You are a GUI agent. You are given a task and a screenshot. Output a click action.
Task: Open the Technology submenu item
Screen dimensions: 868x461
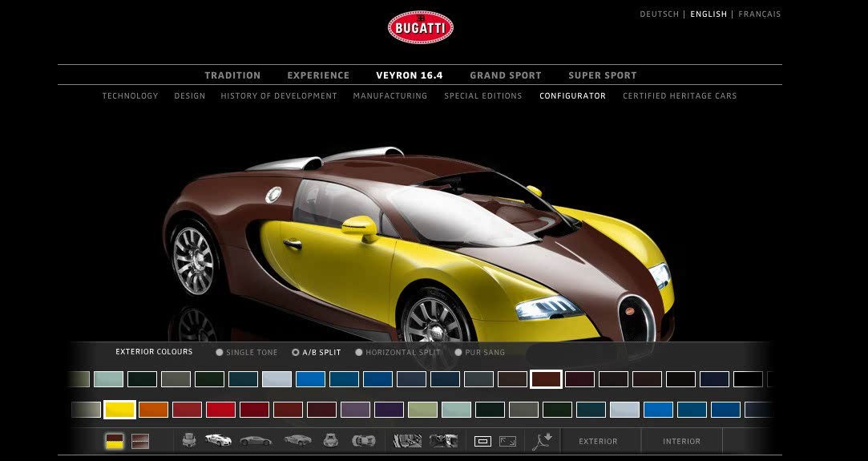coord(130,95)
